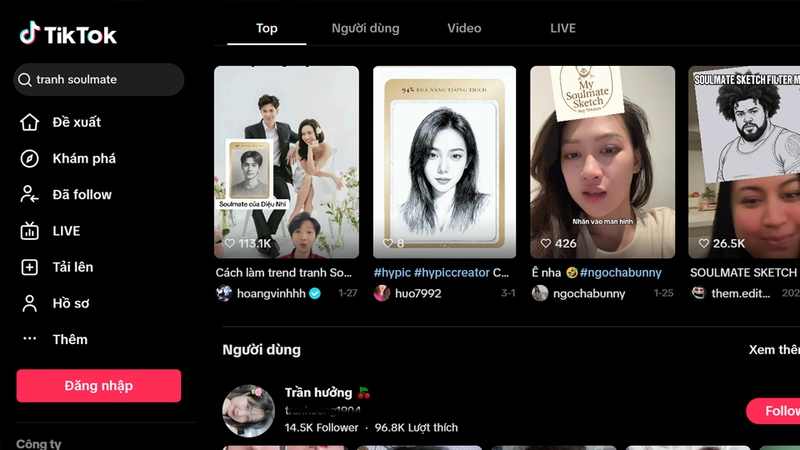Click the Người dùng section heading
Viewport: 800px width, 450px height.
click(261, 349)
